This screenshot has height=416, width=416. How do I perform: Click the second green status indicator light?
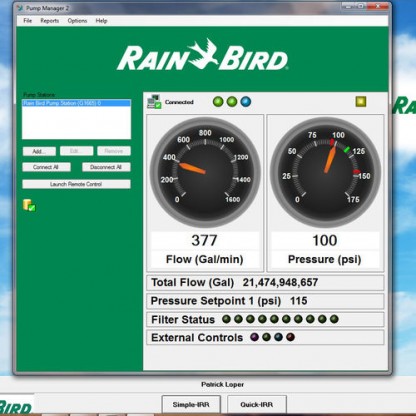point(232,102)
